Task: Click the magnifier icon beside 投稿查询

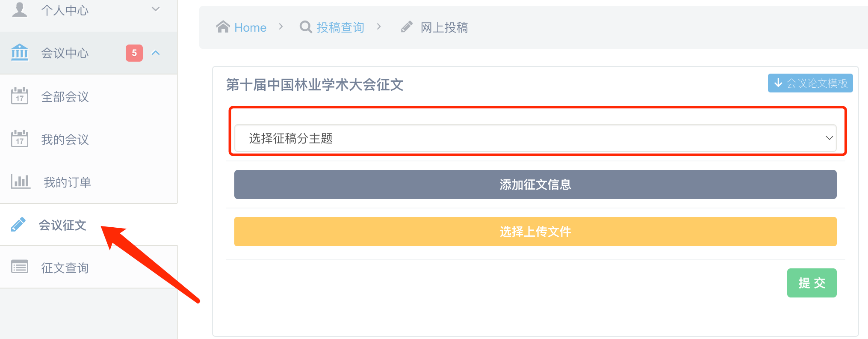Action: click(x=306, y=27)
